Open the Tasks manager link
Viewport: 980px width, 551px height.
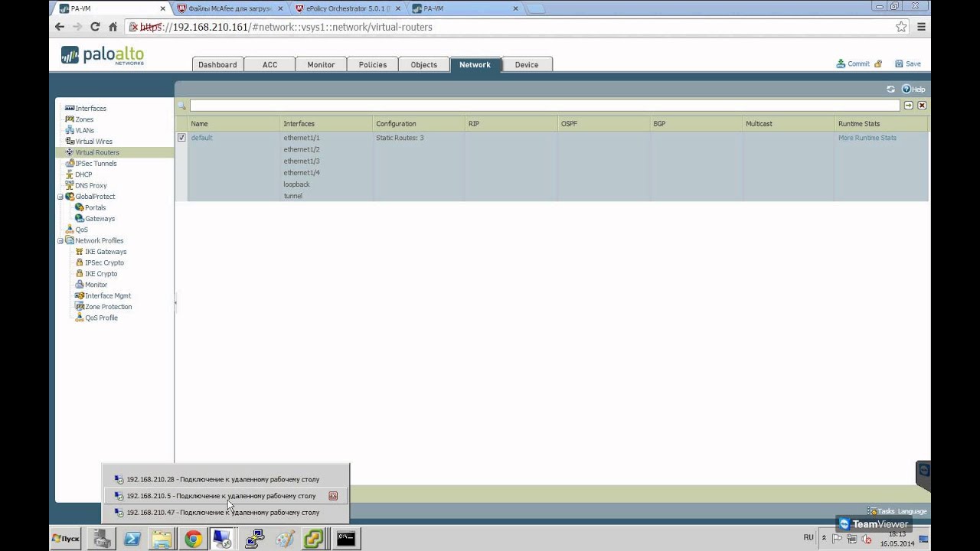(881, 511)
